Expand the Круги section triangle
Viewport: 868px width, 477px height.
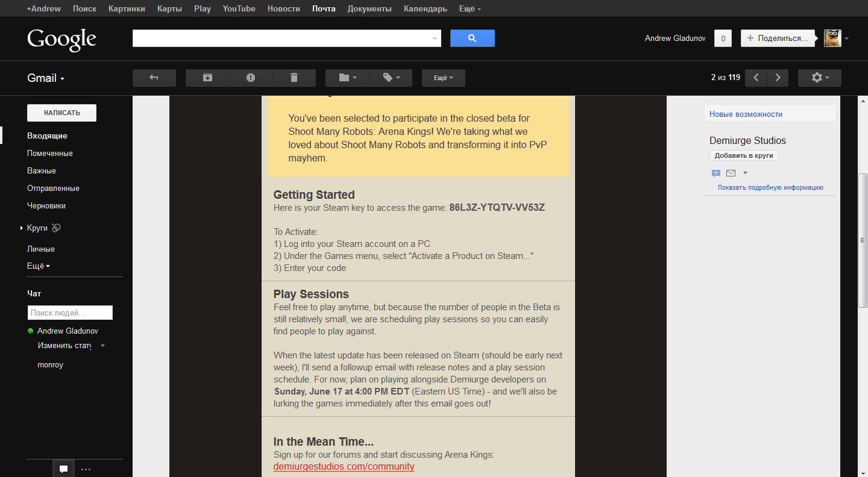22,228
